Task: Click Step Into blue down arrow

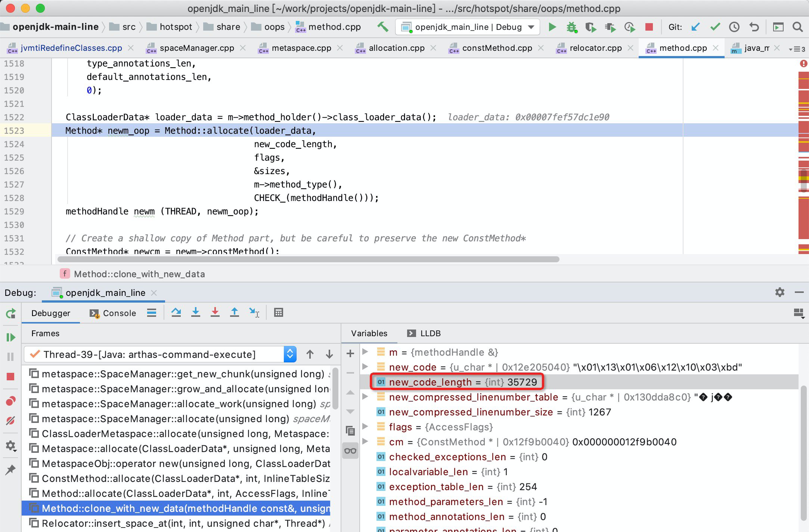Action: pos(196,312)
